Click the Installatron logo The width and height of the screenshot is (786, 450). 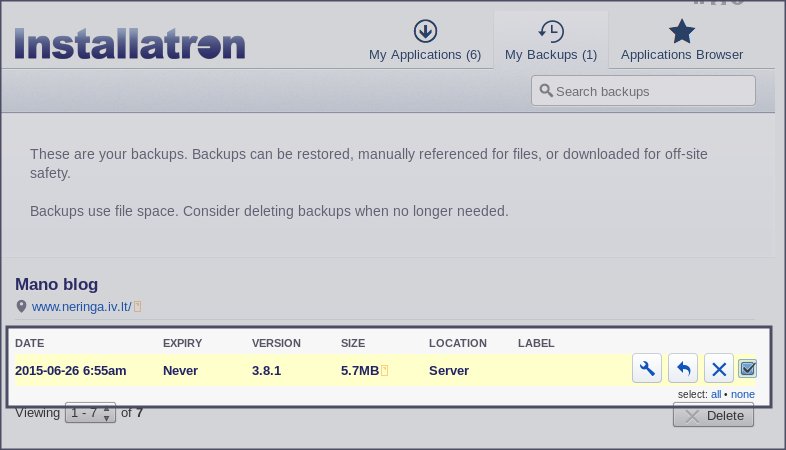130,44
